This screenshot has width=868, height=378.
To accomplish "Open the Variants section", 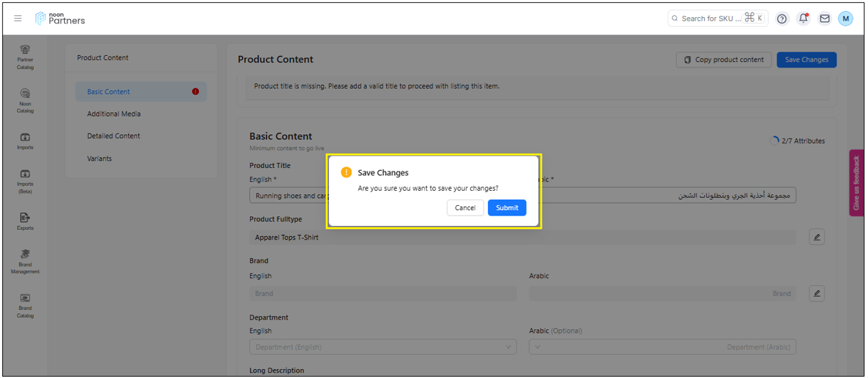I will tap(99, 158).
